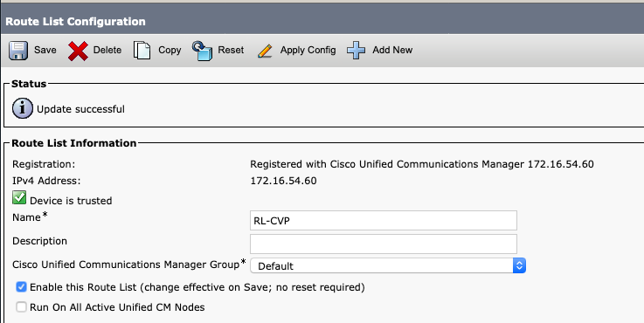This screenshot has height=323, width=644.
Task: Click the red X Delete icon
Action: pos(78,51)
